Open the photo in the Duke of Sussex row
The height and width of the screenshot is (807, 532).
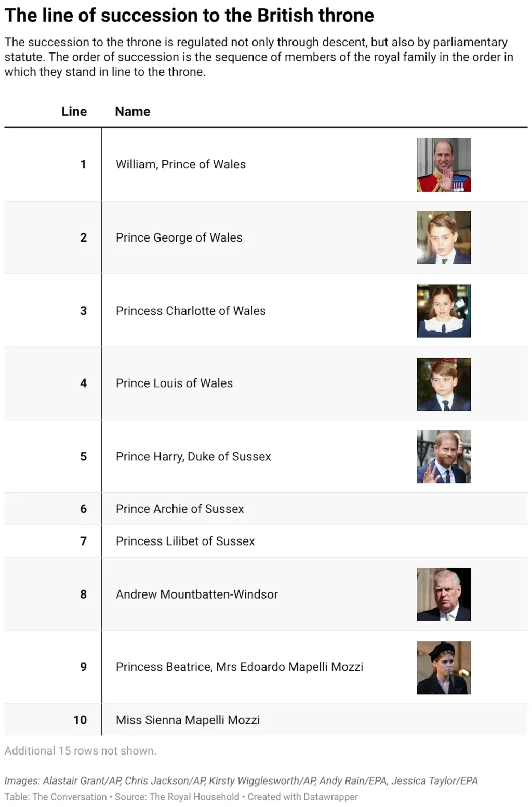click(x=444, y=457)
